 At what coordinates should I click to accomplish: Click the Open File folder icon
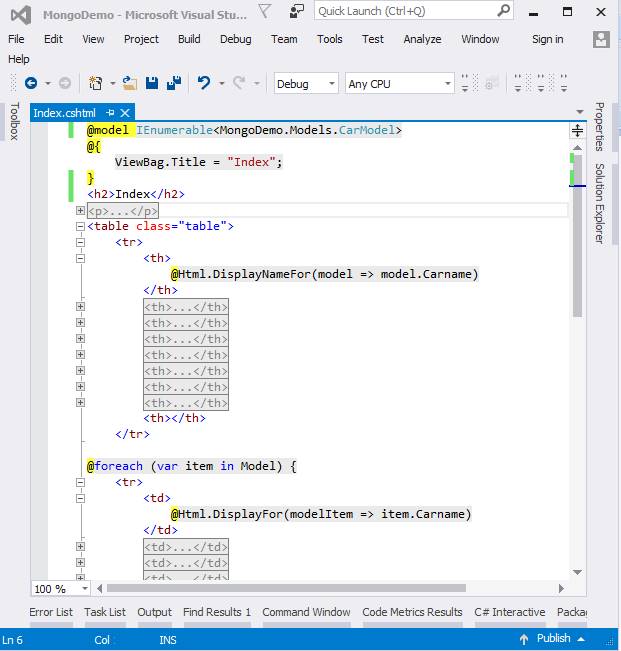point(132,84)
